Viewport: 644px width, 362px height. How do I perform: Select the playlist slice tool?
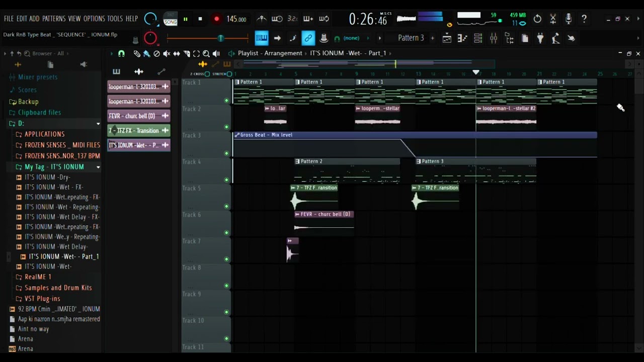point(187,53)
